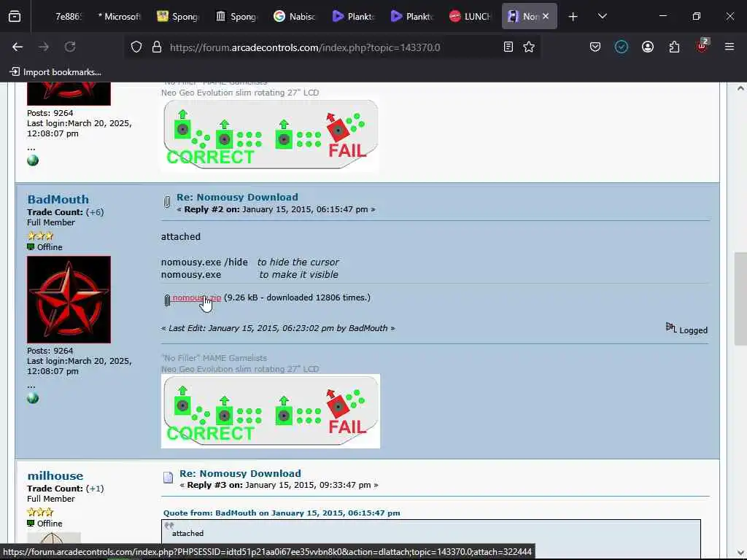Screen dimensions: 747x560
Task: Toggle reader view in address bar
Action: (508, 47)
